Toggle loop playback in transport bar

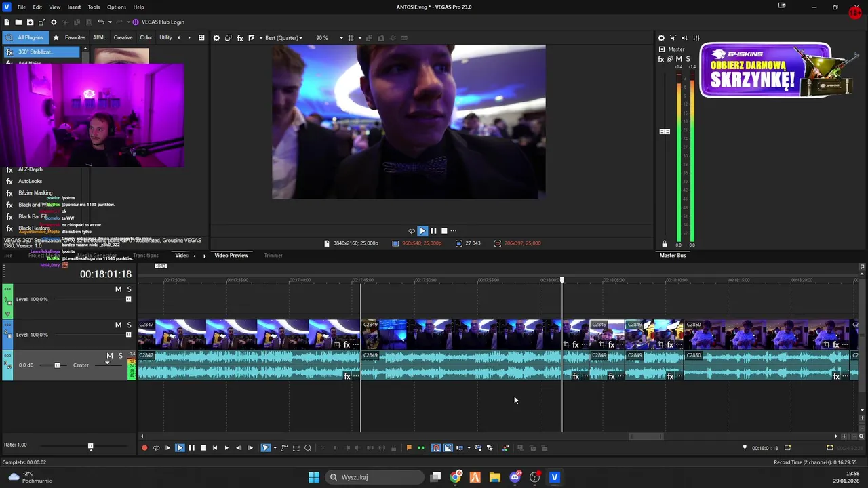(x=156, y=448)
